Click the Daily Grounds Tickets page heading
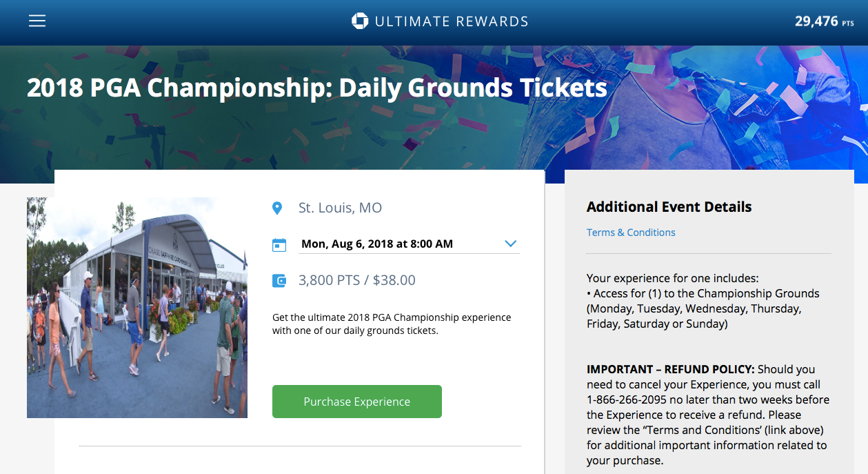The width and height of the screenshot is (868, 474). coord(316,88)
